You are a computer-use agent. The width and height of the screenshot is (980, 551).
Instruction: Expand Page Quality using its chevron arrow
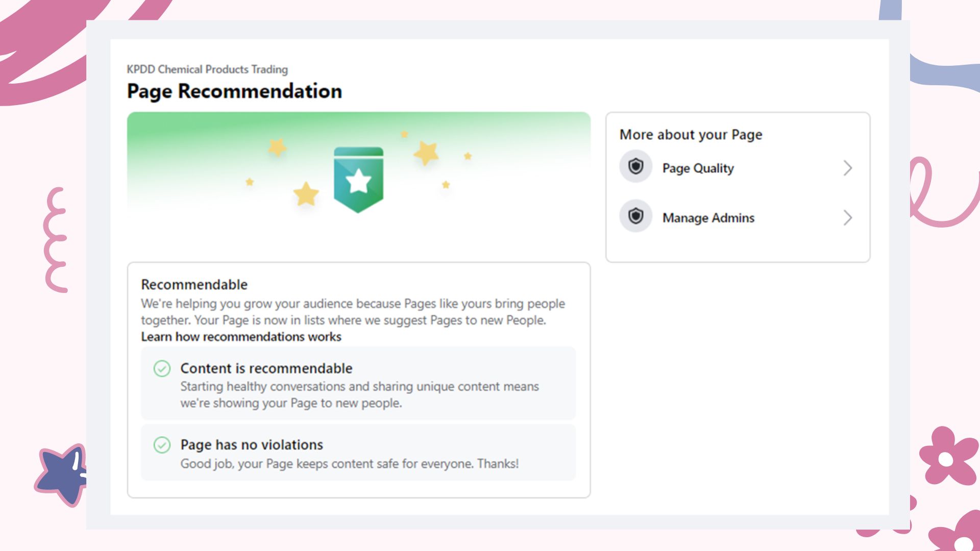pyautogui.click(x=847, y=168)
